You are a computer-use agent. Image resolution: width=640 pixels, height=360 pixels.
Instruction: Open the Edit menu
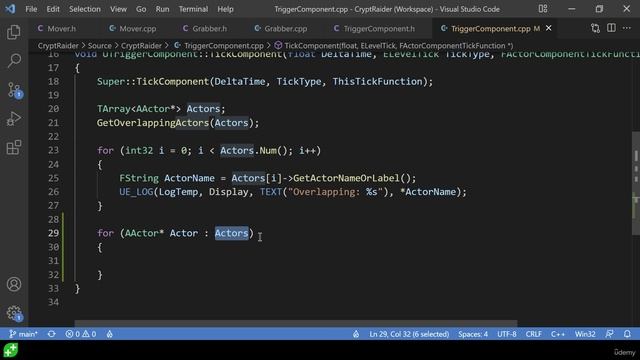pos(53,9)
